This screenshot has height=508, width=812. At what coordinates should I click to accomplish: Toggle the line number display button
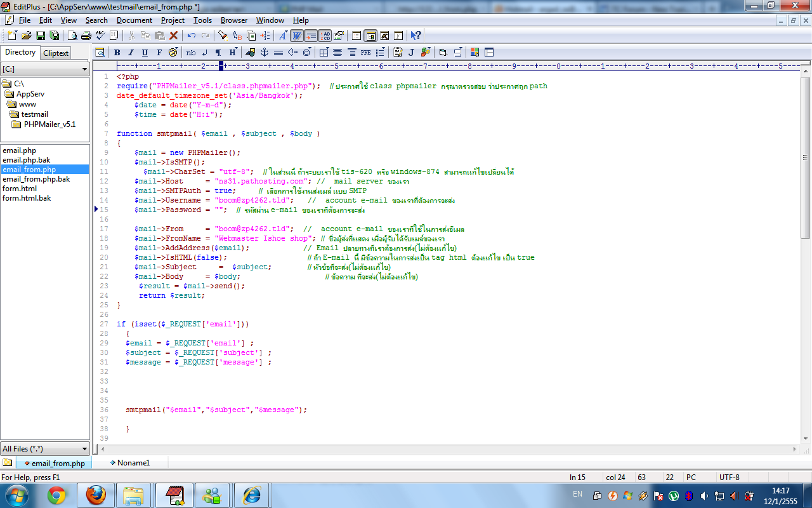[x=325, y=36]
